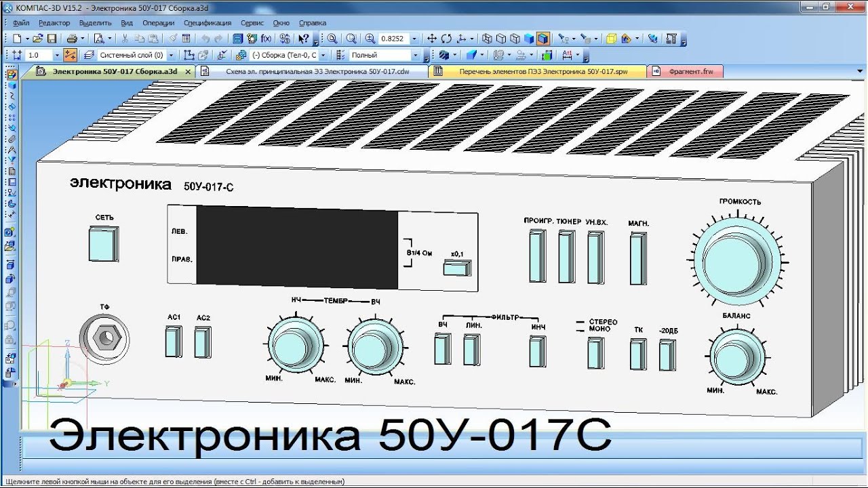Open the Справка menu

tap(313, 23)
